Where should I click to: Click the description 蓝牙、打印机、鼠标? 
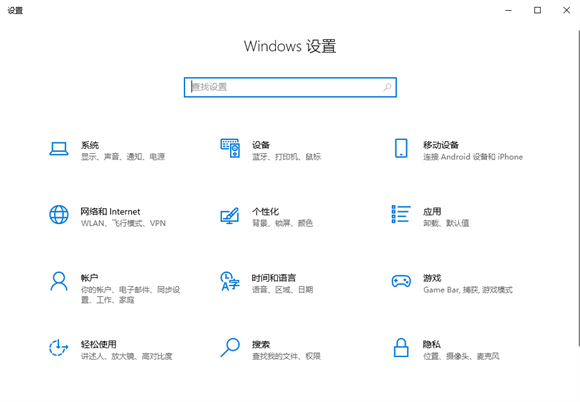(286, 157)
